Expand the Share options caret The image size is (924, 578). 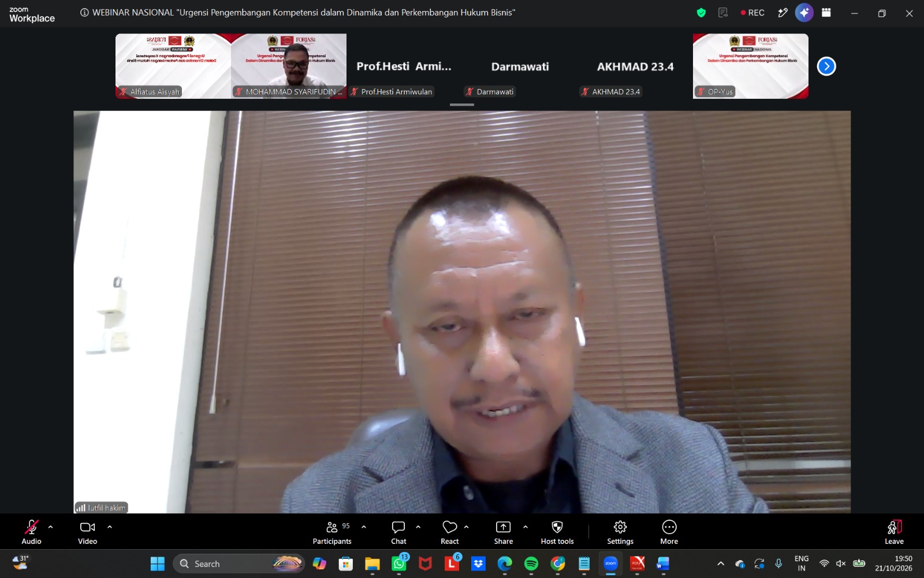(526, 527)
